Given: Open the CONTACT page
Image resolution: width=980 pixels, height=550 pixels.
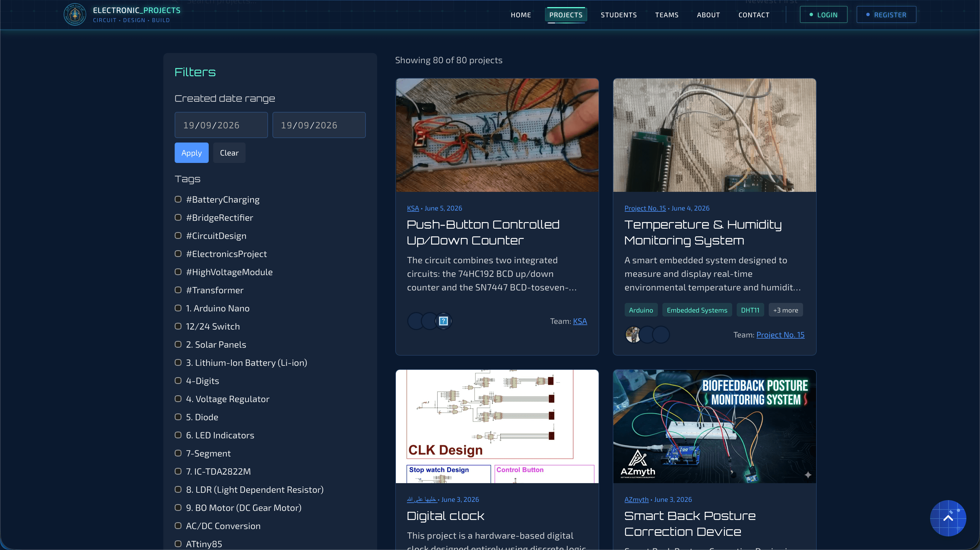Looking at the screenshot, I should tap(754, 15).
